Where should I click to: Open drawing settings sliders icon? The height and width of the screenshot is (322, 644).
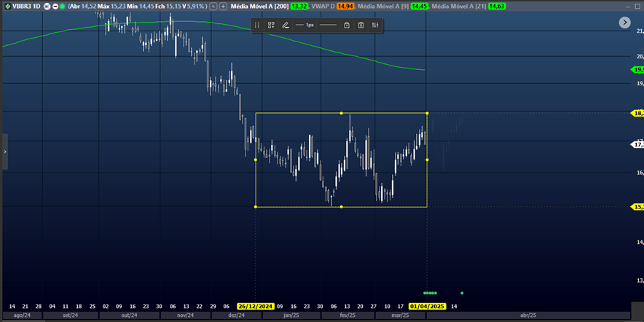pos(375,25)
